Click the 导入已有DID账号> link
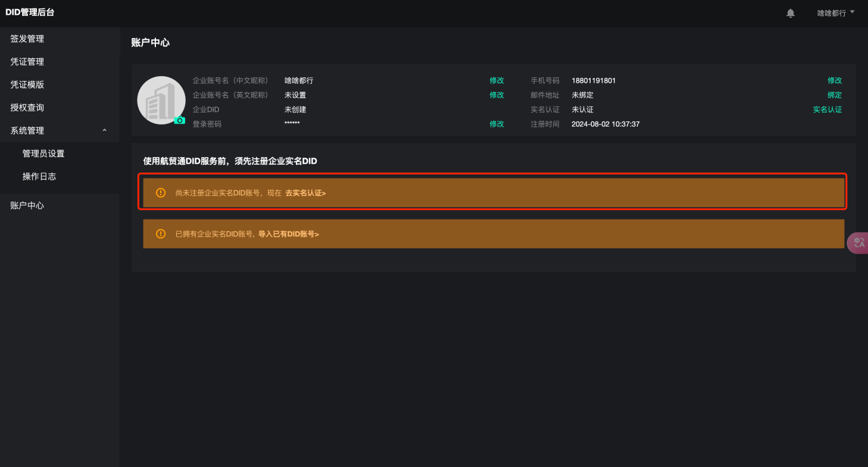868x467 pixels. pos(288,234)
